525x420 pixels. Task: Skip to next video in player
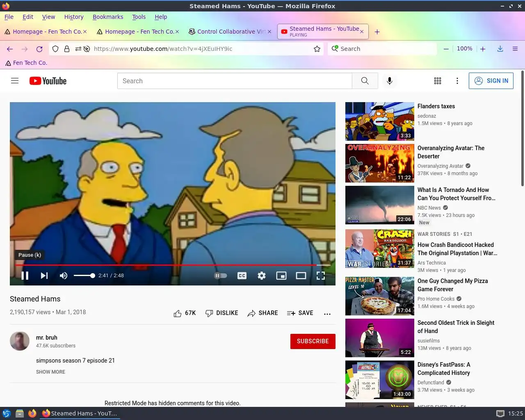pyautogui.click(x=44, y=276)
